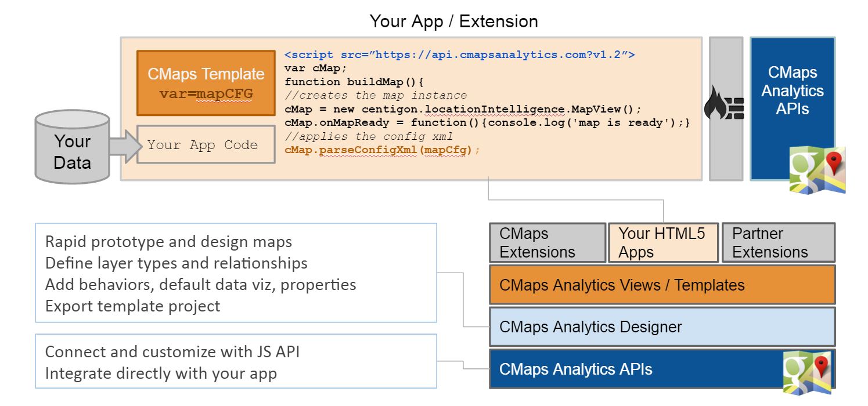Viewport: 868px width, 406px height.
Task: Click the 'var cMap;' code line
Action: [316, 68]
